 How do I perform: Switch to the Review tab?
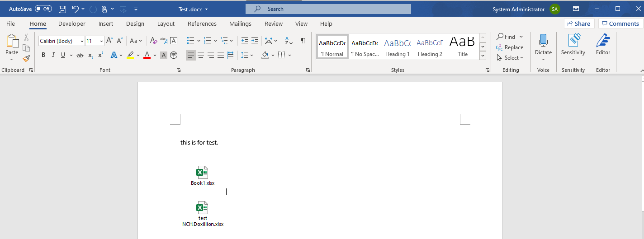pos(274,23)
